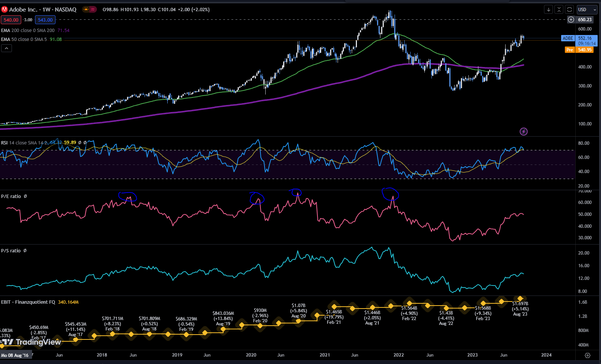Click the 100.00 level on the price scale
Screen dimensions: 601x364
click(585, 124)
